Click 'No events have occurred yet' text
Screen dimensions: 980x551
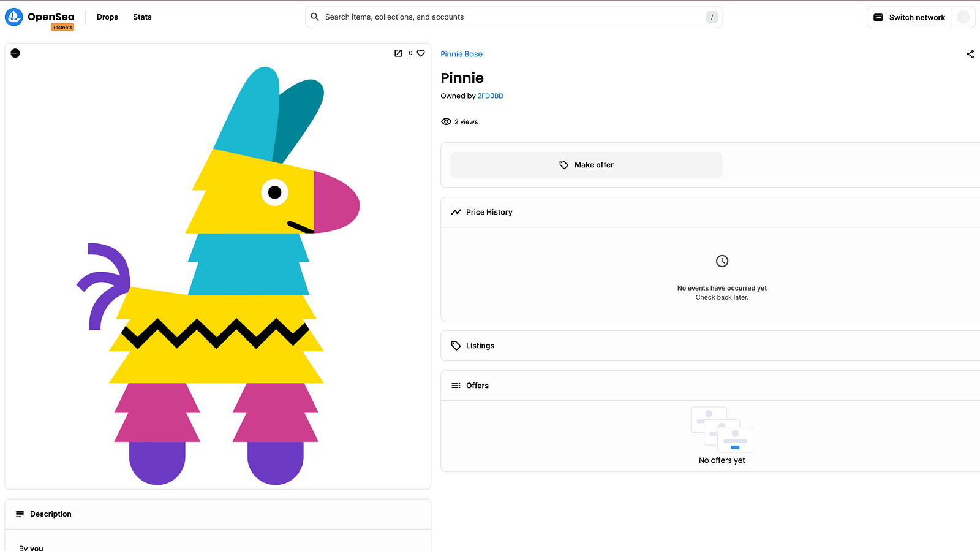722,288
